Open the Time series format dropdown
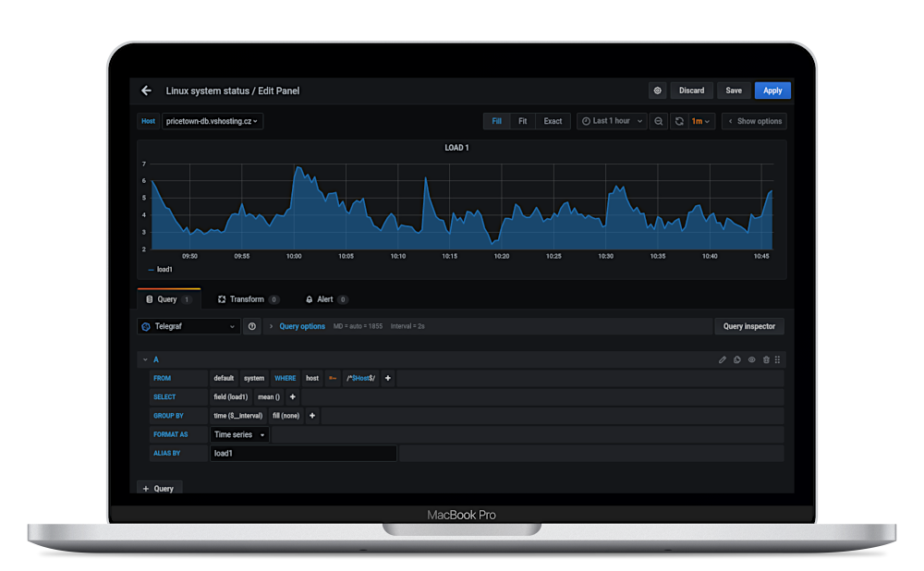The image size is (924, 571). (239, 435)
